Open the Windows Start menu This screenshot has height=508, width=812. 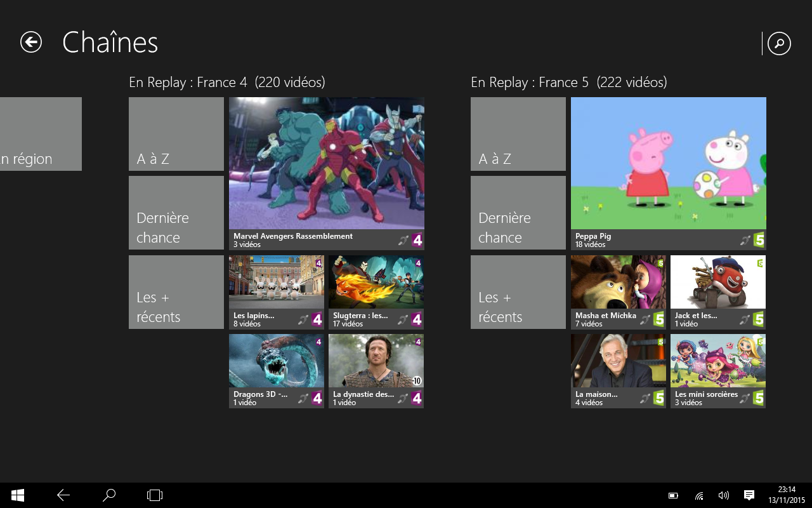pyautogui.click(x=18, y=495)
